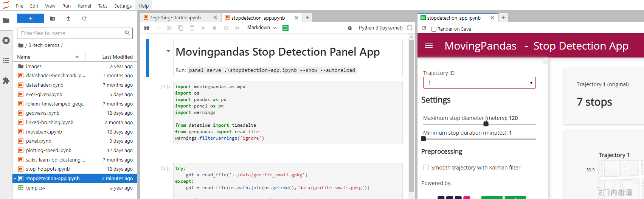Check Smooth trajectory with Kalman filter

point(426,168)
